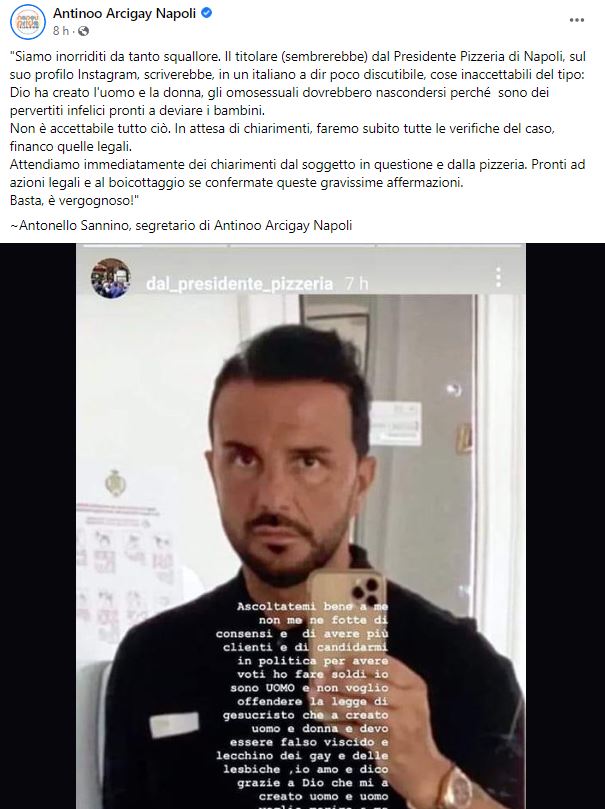Click the last story progress bar segment

click(450, 246)
